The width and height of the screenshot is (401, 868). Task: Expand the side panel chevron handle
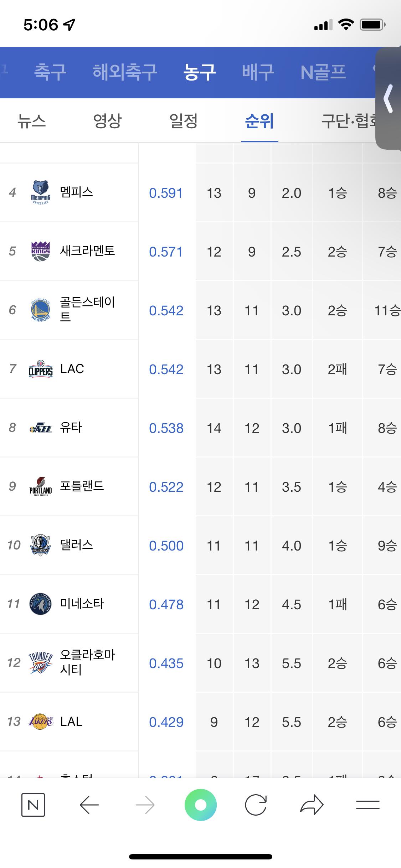pos(389,99)
